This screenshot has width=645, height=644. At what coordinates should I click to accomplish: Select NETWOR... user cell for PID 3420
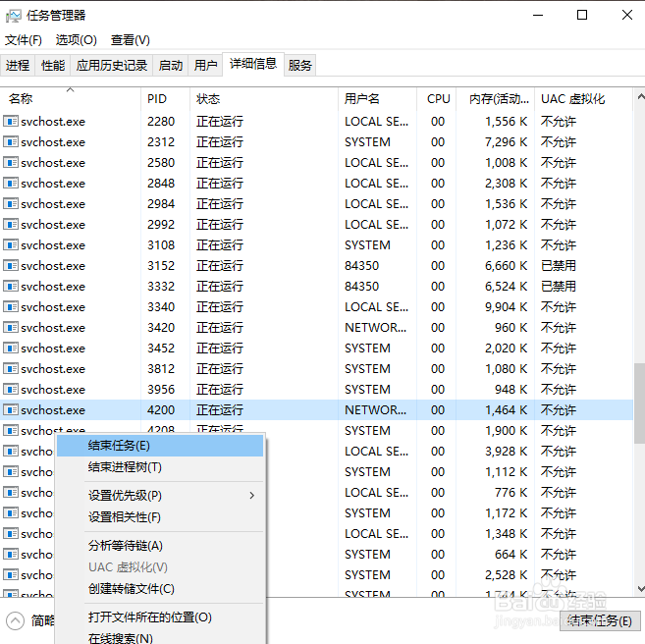pos(375,327)
